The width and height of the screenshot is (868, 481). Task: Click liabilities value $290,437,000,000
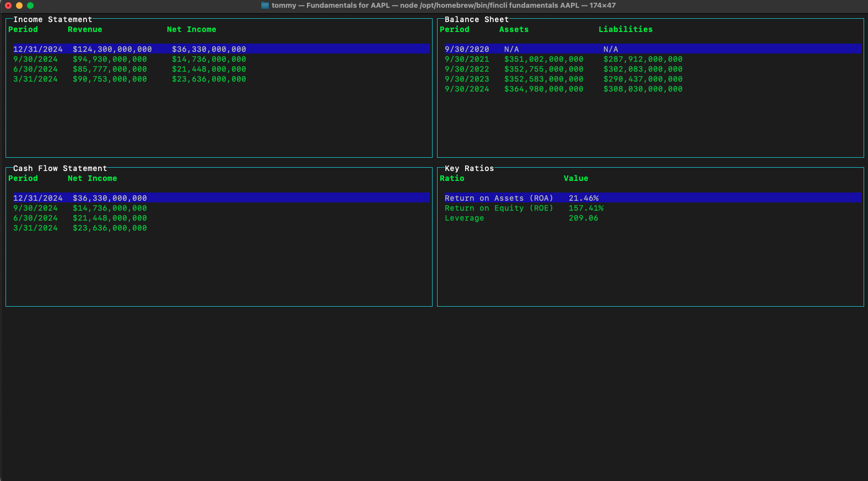click(643, 79)
